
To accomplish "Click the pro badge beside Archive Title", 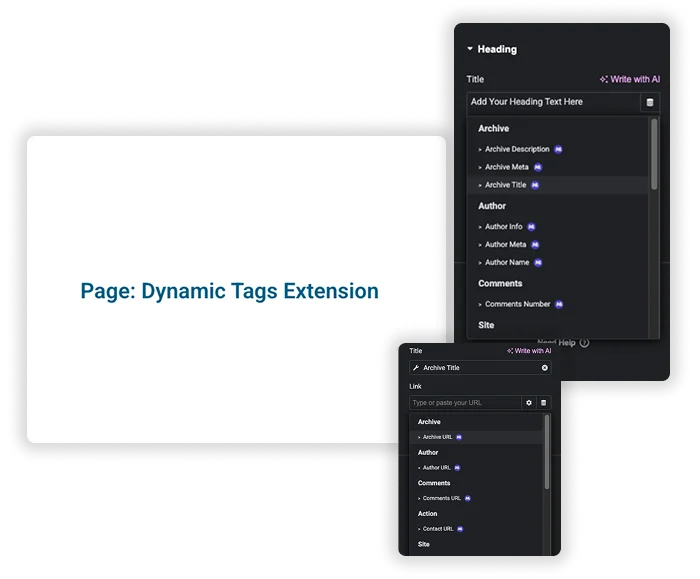I will (x=535, y=185).
